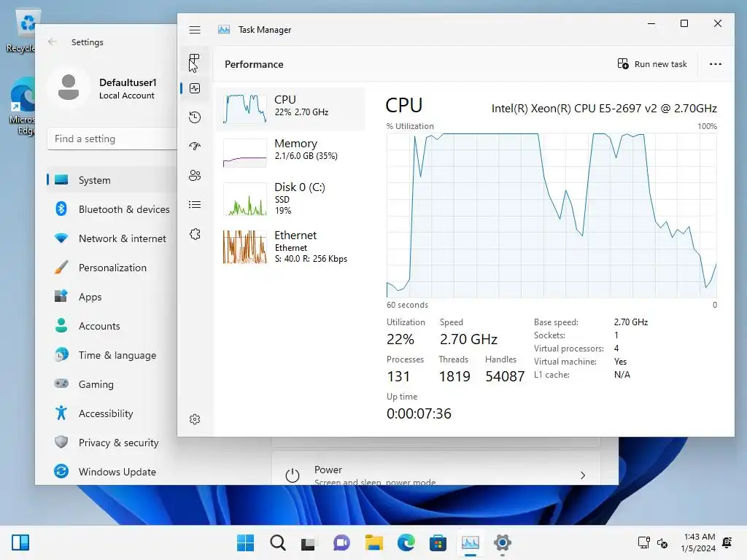
Task: Open the Chat app on the taskbar
Action: (341, 542)
